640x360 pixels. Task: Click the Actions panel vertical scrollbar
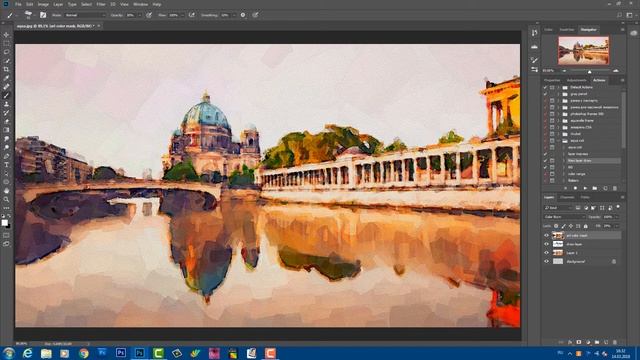click(623, 119)
